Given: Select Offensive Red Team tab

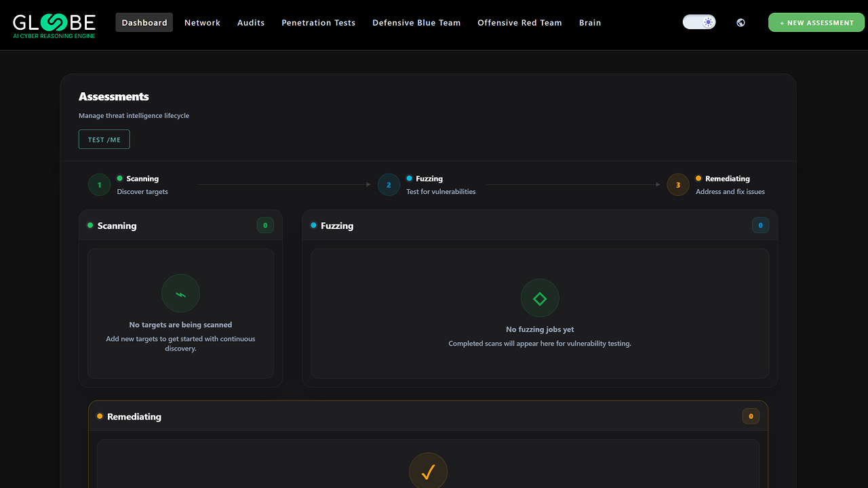Looking at the screenshot, I should tap(519, 22).
